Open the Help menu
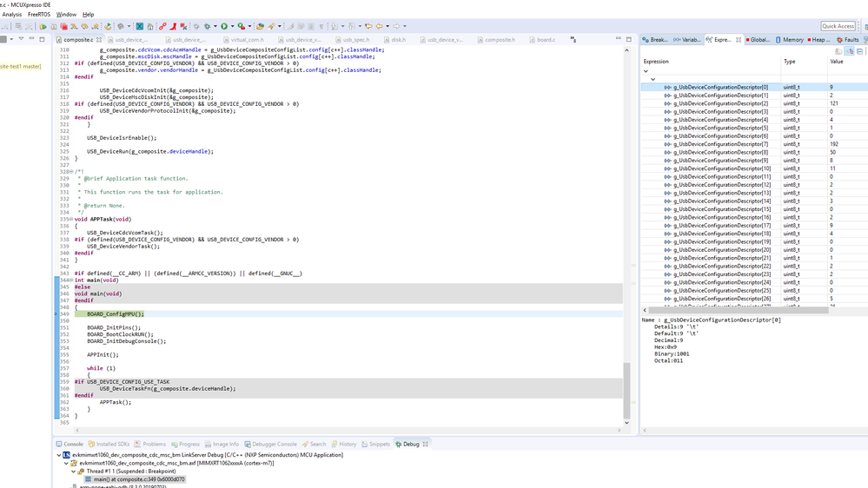 88,15
